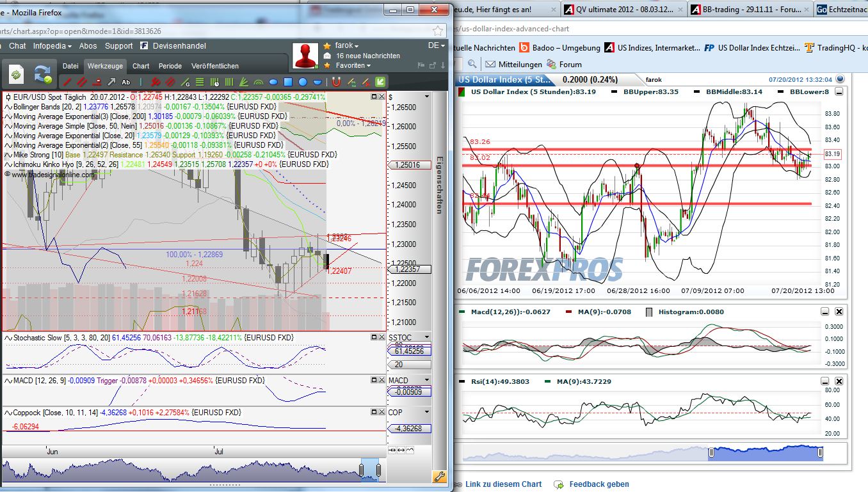The width and height of the screenshot is (868, 492).
Task: Click left handle of Forexpros range slider
Action: point(710,453)
